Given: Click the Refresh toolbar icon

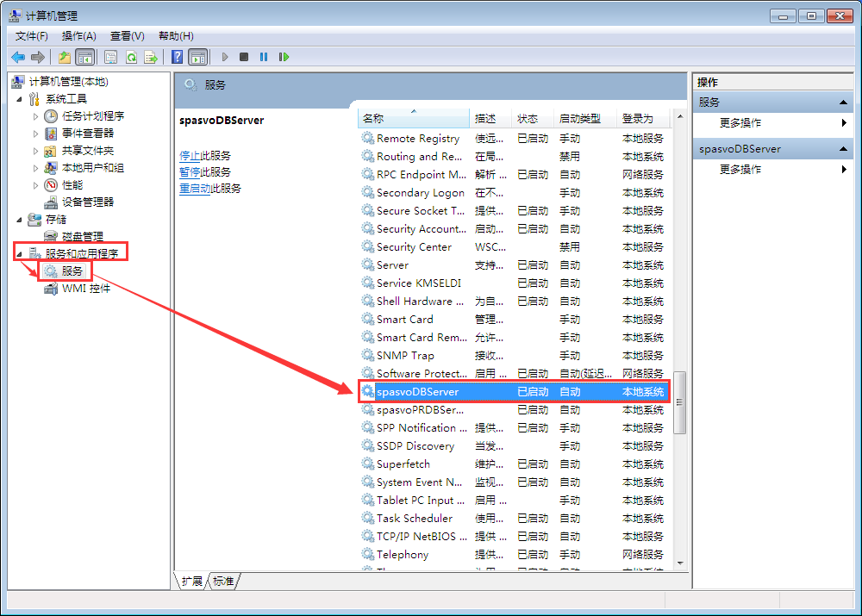Looking at the screenshot, I should (131, 57).
